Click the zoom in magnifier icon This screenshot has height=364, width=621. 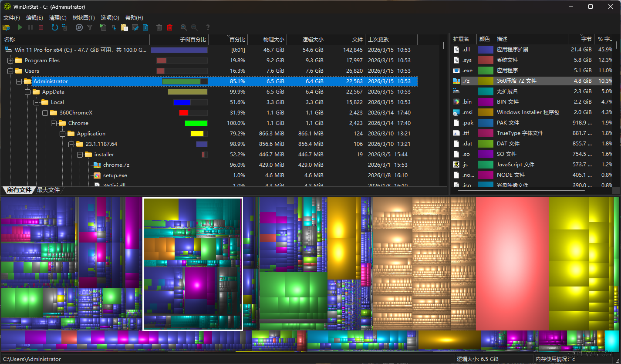[x=184, y=27]
